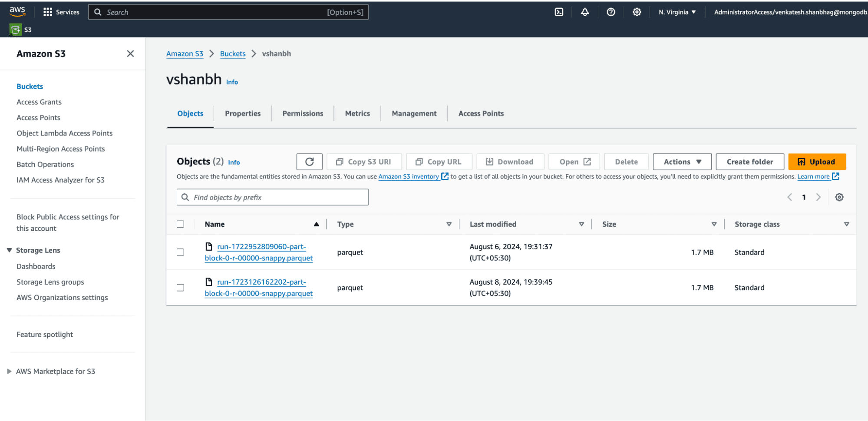Click the S3 service shortcut icon
The width and height of the screenshot is (868, 421).
click(16, 30)
